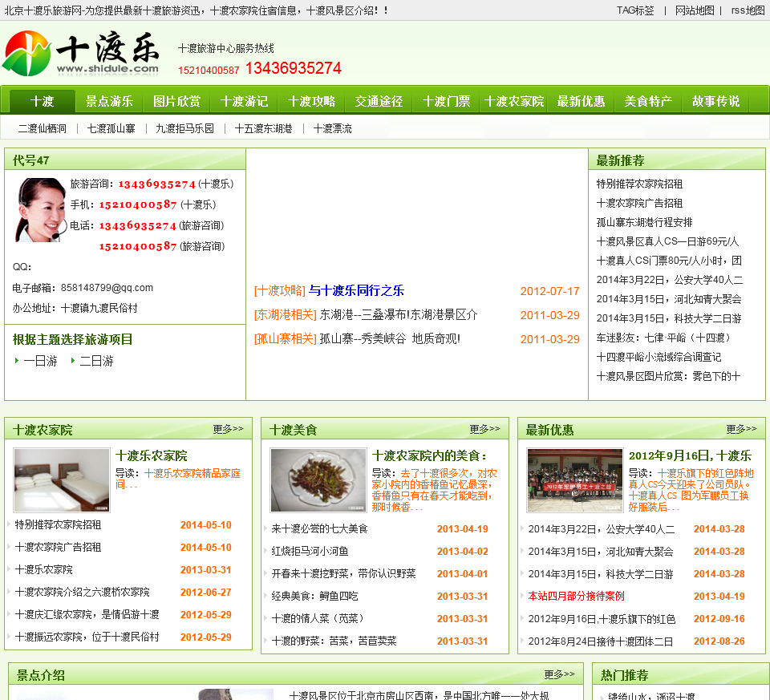This screenshot has width=770, height=700.
Task: Open the 七渡孤山寨 submenu link
Action: (x=111, y=128)
